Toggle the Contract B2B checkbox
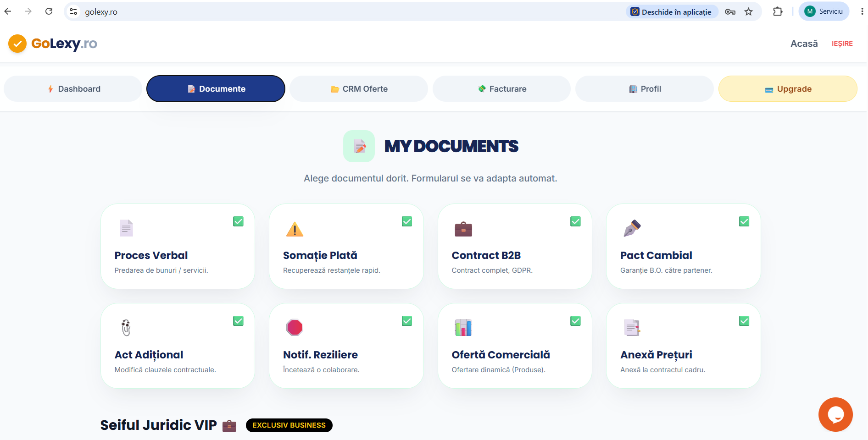Viewport: 868px width, 440px height. (575, 221)
